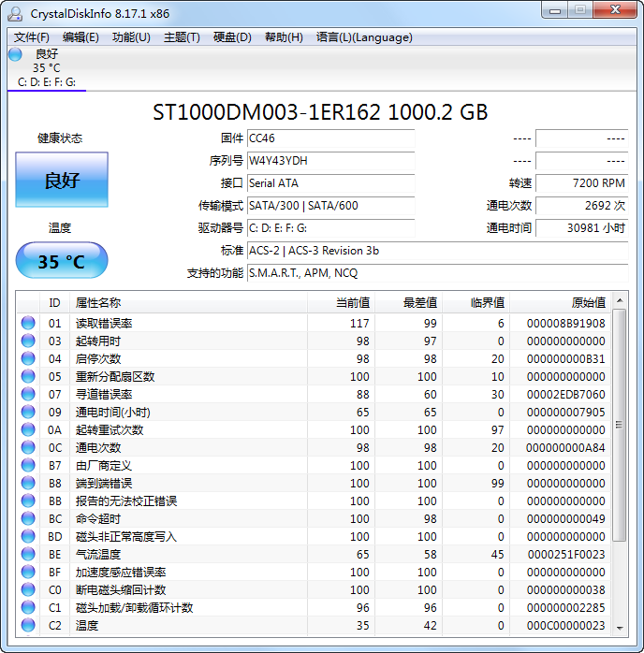Click the serial number field W4Y43YDH
The image size is (644, 653).
coord(330,161)
